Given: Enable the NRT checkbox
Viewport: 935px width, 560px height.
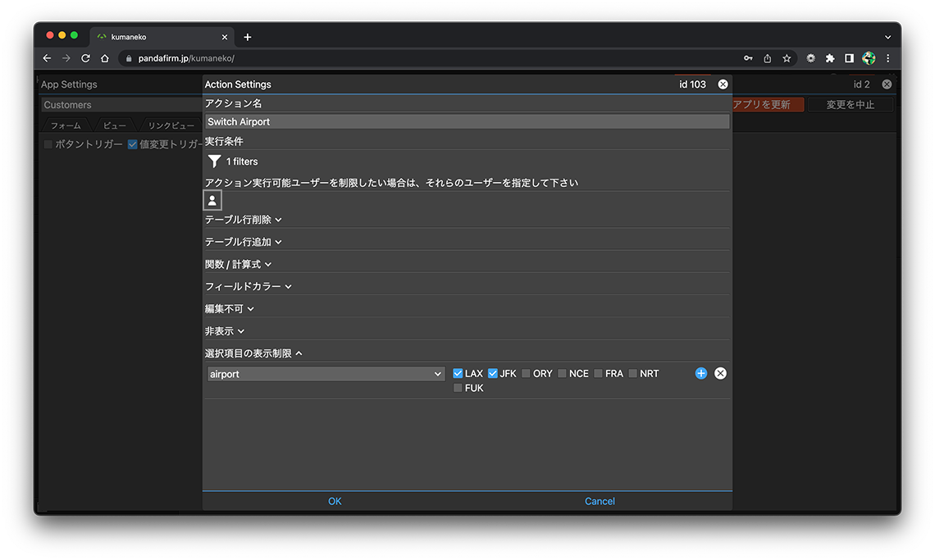Looking at the screenshot, I should click(634, 373).
